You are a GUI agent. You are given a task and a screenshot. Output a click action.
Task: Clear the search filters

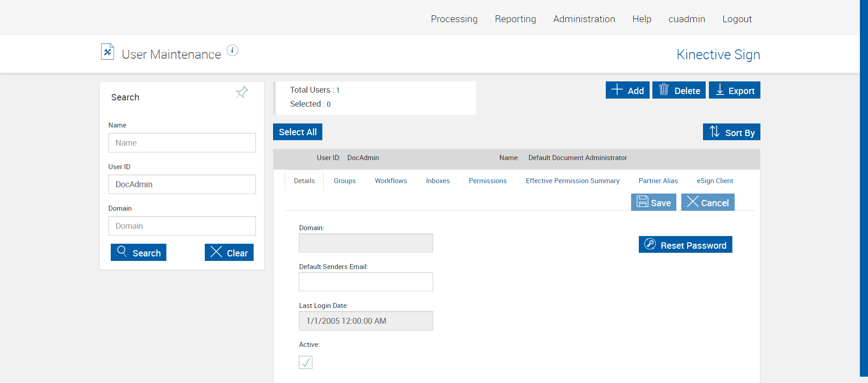point(229,252)
